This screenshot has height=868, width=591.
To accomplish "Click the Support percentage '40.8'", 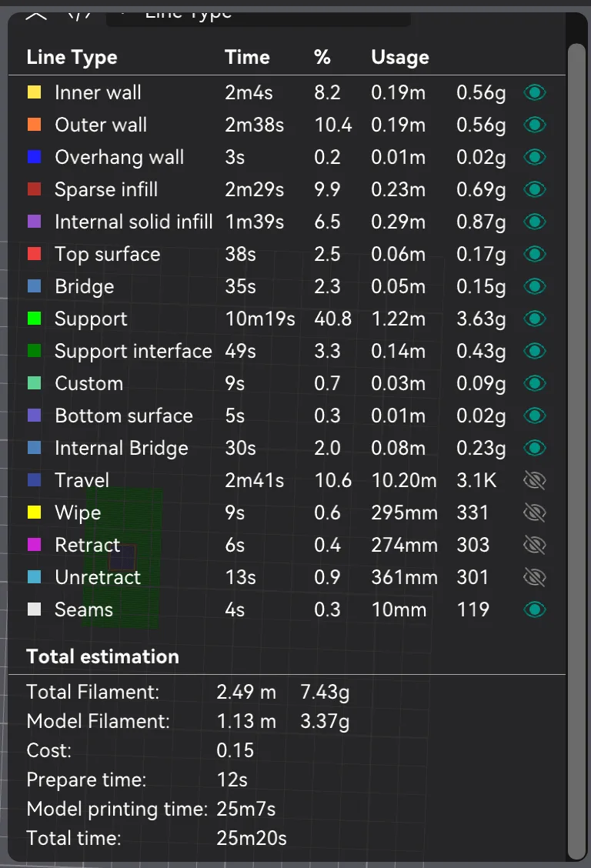I will [x=333, y=319].
